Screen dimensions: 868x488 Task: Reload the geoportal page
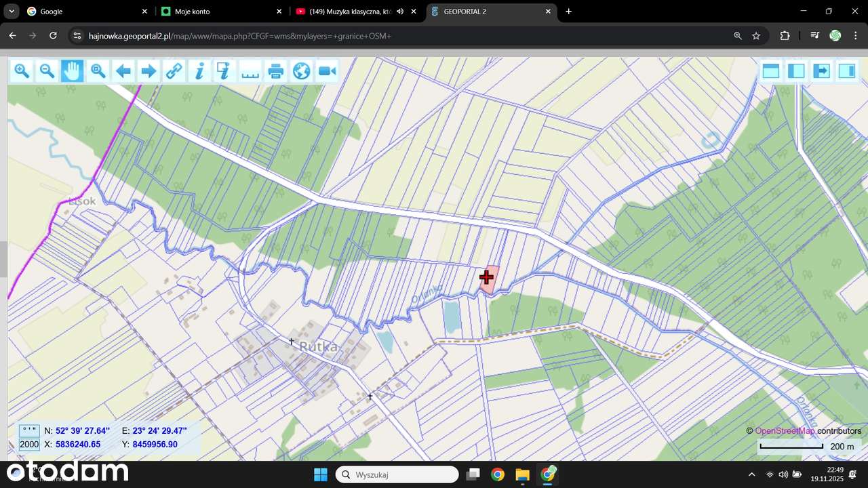[x=53, y=36]
